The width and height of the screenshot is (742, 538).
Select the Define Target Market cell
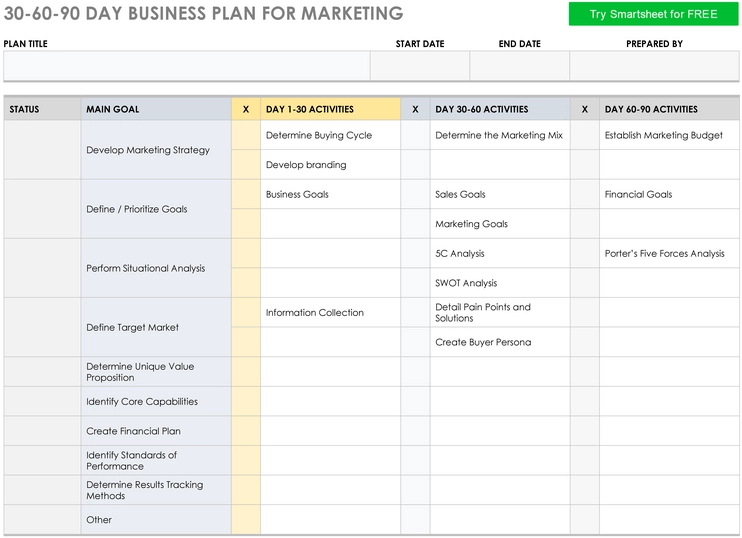point(156,327)
